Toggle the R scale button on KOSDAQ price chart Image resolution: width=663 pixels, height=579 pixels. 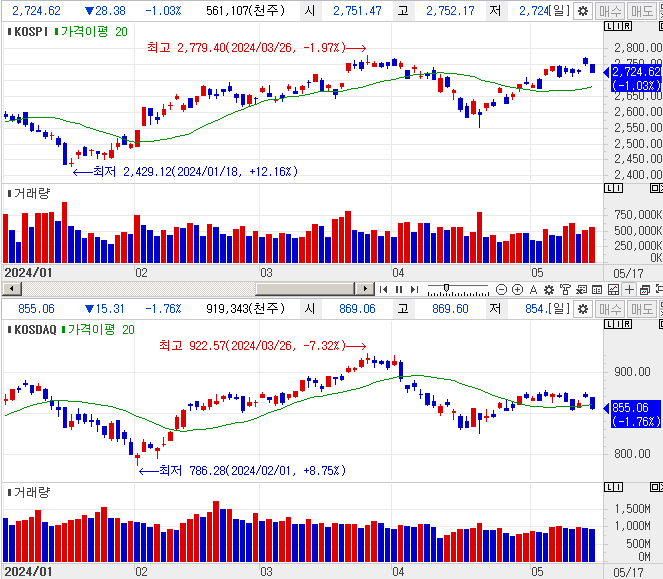click(627, 324)
